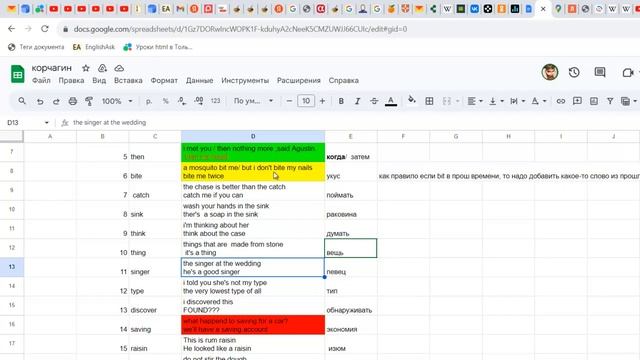Open the EnglishAsk bookmark
Viewport: 640px width, 360px height.
point(94,47)
